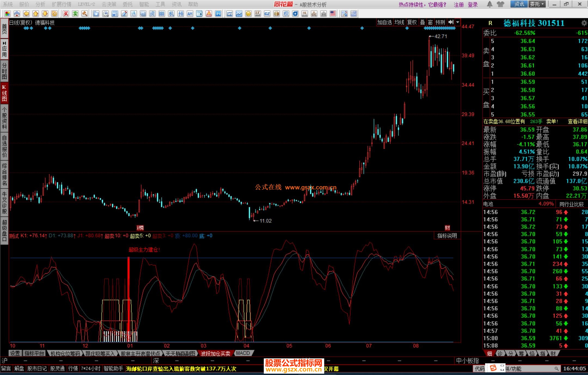Open the US flag market icon
The image size is (588, 375).
pos(333,14)
